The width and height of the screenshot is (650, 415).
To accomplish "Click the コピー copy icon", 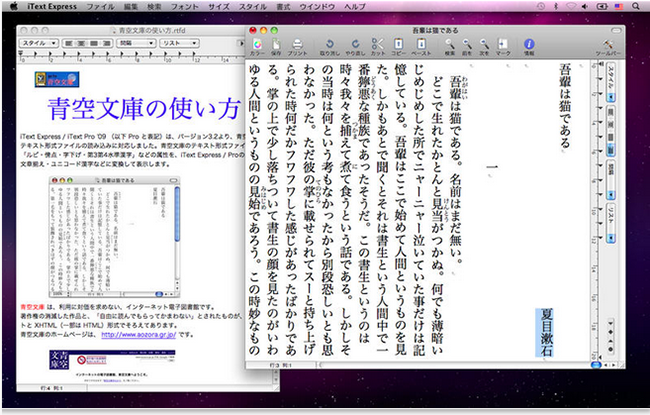I will tap(398, 46).
